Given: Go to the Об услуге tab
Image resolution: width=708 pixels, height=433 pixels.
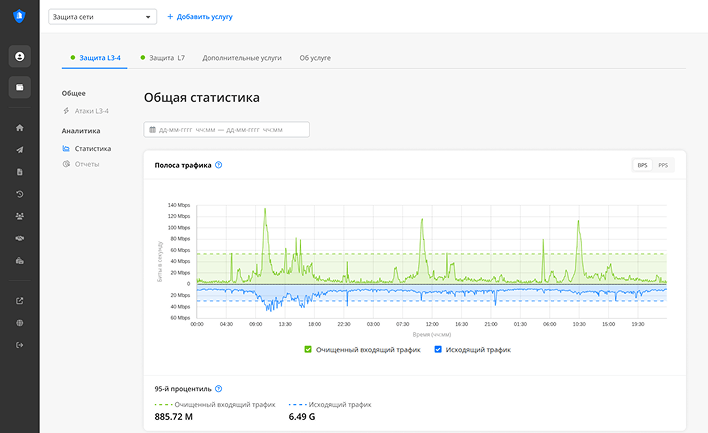Looking at the screenshot, I should coord(315,58).
